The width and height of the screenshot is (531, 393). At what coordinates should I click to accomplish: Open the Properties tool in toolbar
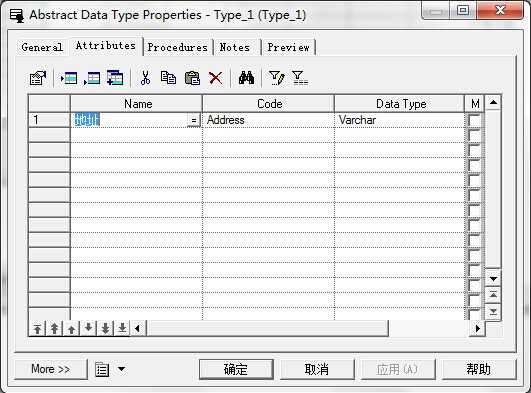pyautogui.click(x=38, y=78)
